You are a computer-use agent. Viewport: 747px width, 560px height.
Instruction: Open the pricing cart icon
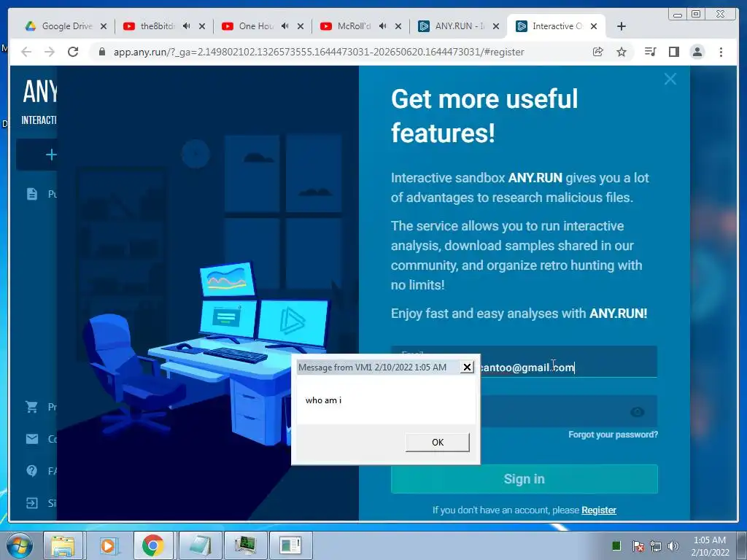click(x=32, y=407)
